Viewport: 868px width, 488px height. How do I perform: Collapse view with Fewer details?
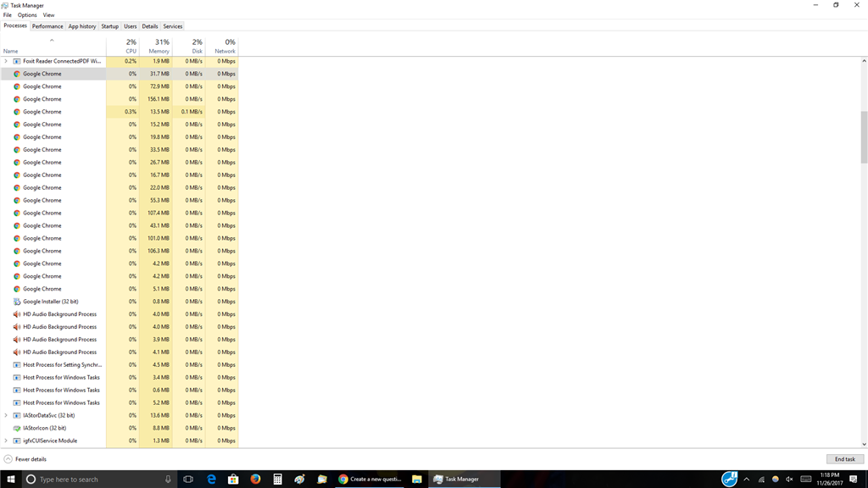tap(25, 459)
